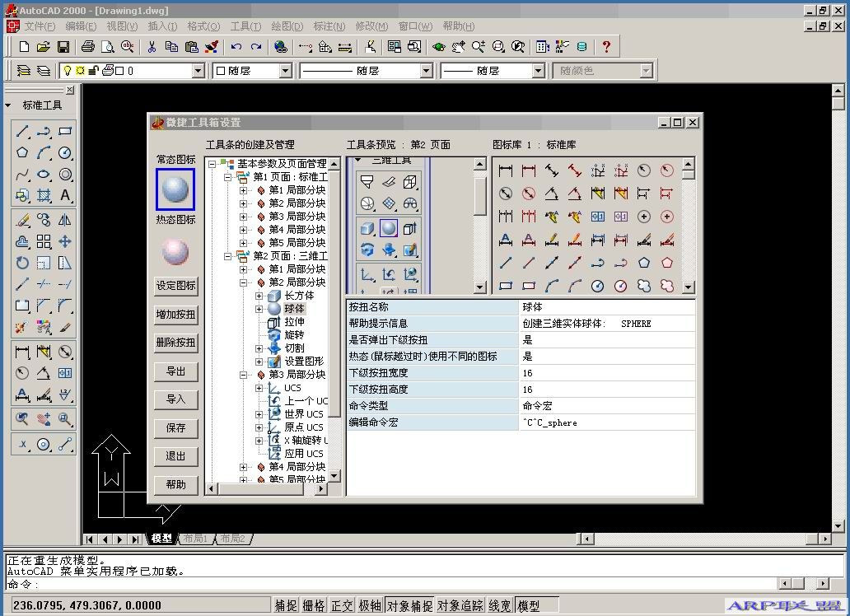Click the command line input 命令:
The width and height of the screenshot is (850, 616).
click(x=390, y=584)
